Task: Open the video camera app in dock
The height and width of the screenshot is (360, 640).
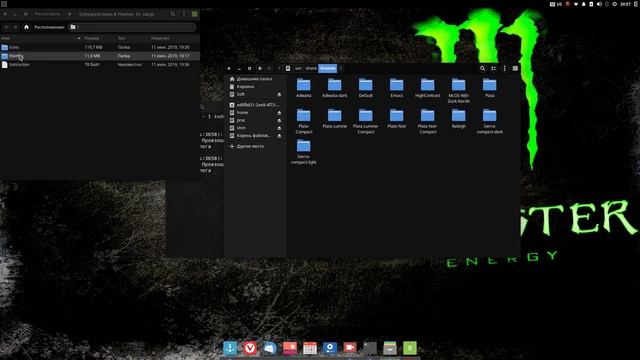Action: click(x=350, y=348)
